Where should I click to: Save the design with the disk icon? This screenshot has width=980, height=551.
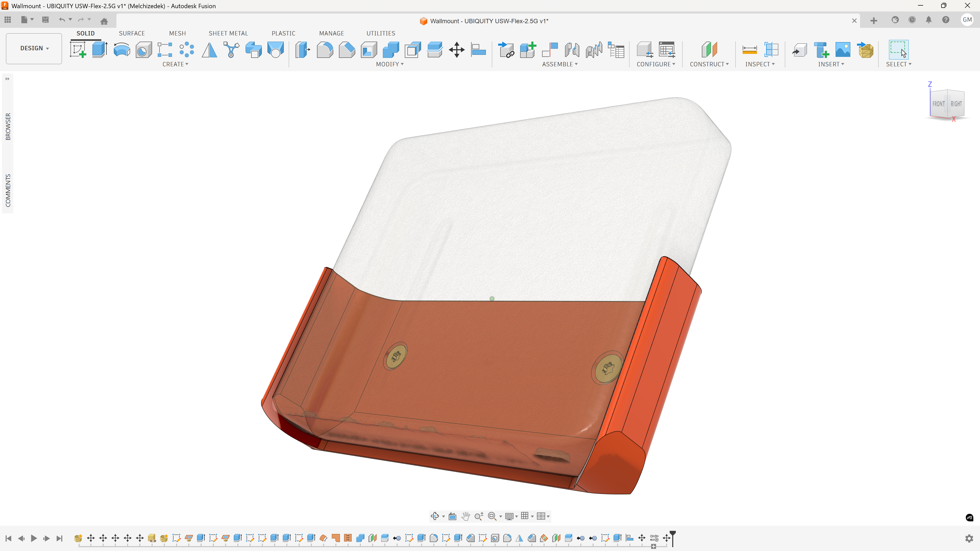coord(45,20)
